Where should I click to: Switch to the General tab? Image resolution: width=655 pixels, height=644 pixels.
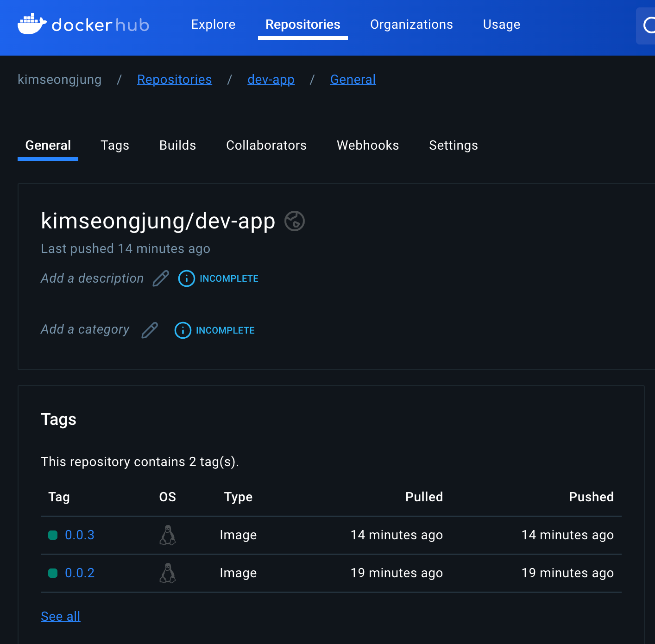(x=48, y=145)
